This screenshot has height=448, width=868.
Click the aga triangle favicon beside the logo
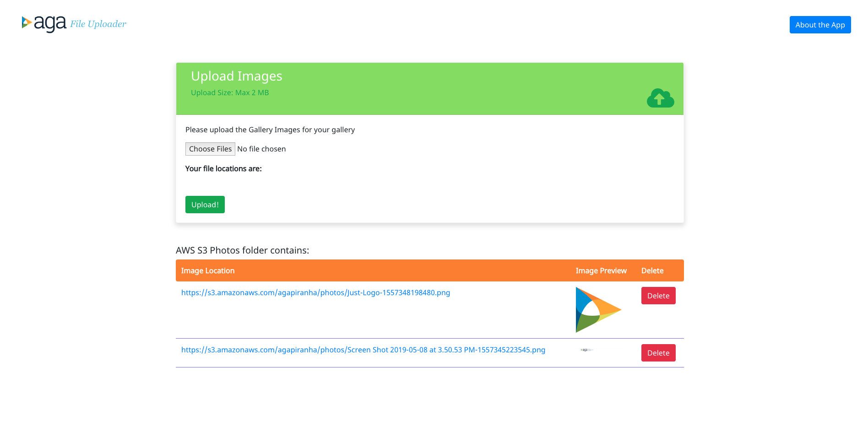pos(26,22)
